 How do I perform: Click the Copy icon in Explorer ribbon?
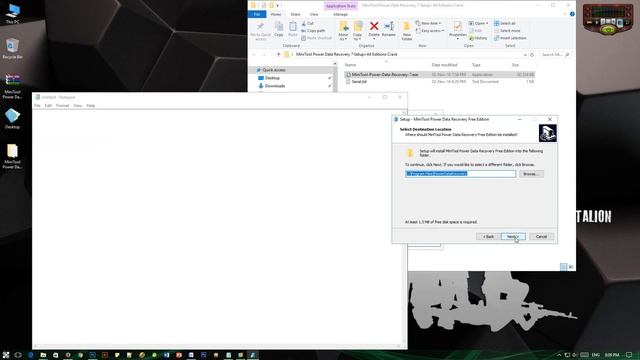(x=279, y=29)
